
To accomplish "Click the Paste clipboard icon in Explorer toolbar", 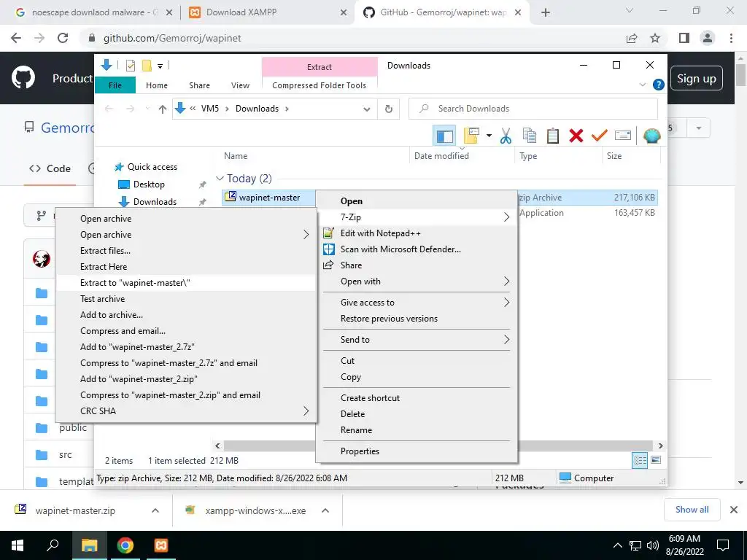I will coord(553,136).
